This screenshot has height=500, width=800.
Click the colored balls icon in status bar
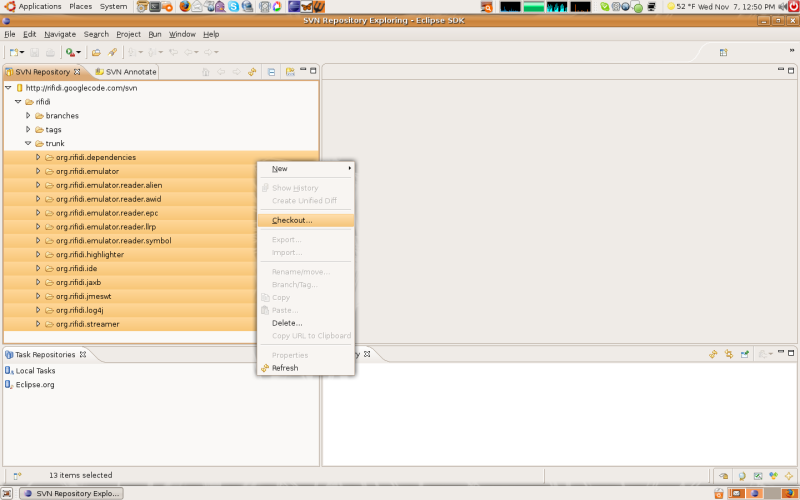(773, 476)
